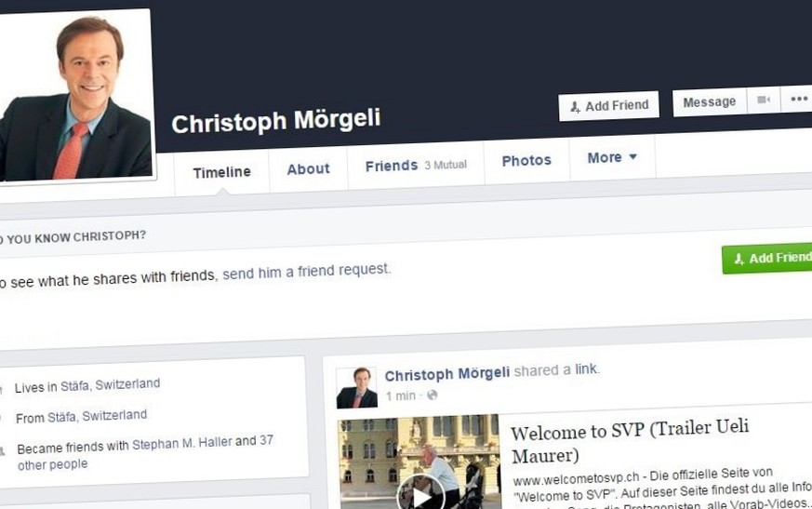Image resolution: width=812 pixels, height=509 pixels.
Task: Select the Timeline tab
Action: (221, 172)
